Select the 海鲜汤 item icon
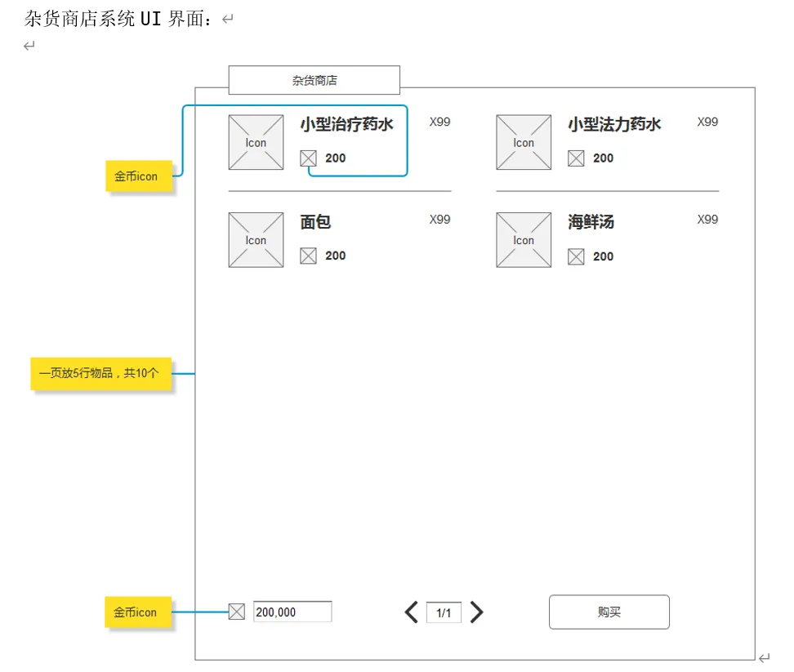The width and height of the screenshot is (794, 672). (x=524, y=240)
